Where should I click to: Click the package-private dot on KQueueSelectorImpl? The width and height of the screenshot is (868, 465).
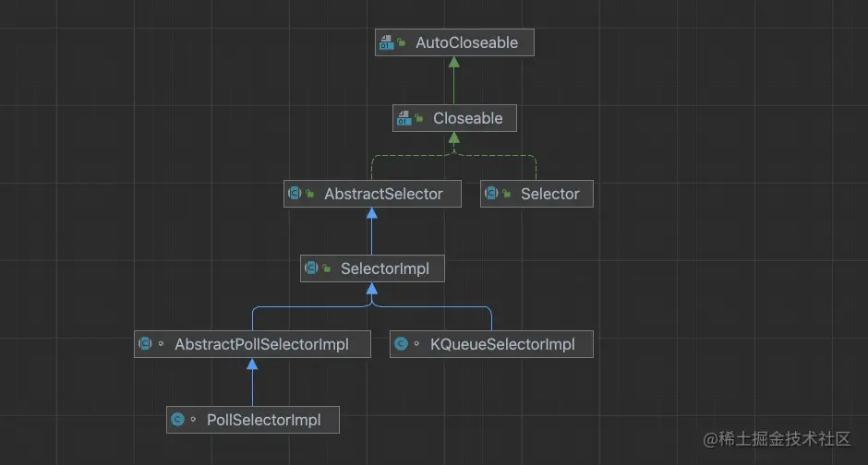pyautogui.click(x=416, y=343)
